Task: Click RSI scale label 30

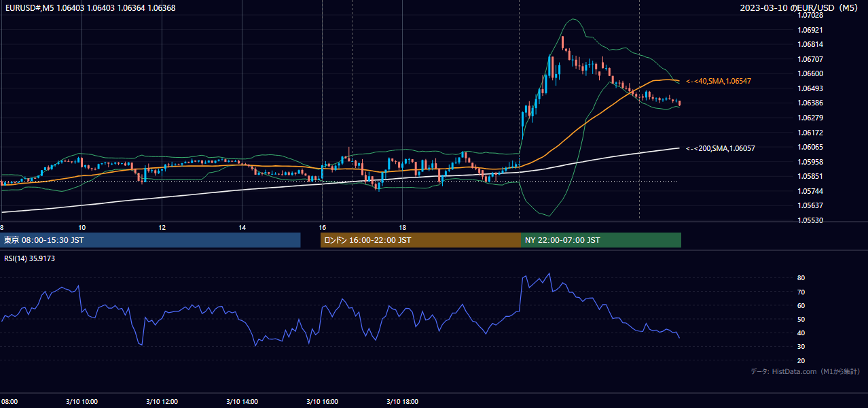Action: pos(801,347)
